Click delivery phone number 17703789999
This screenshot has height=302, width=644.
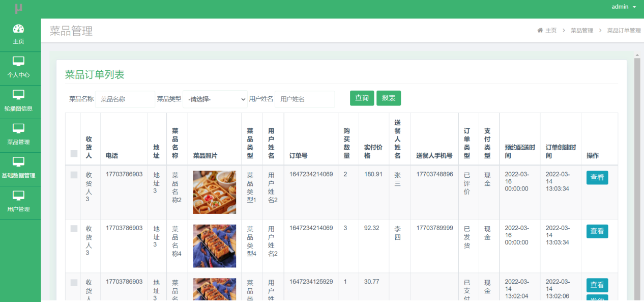(434, 228)
